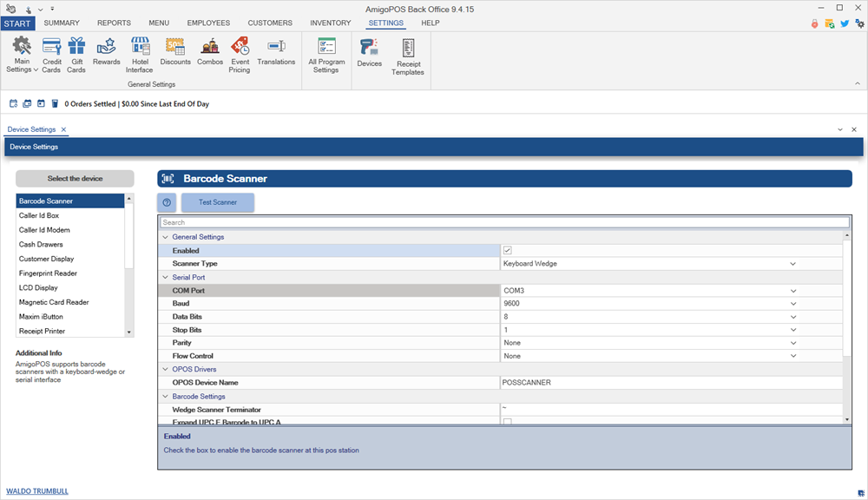
Task: Open Hotel Interface settings
Action: (x=140, y=55)
